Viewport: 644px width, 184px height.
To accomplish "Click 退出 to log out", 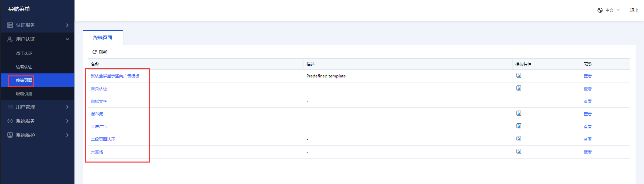I will (634, 10).
